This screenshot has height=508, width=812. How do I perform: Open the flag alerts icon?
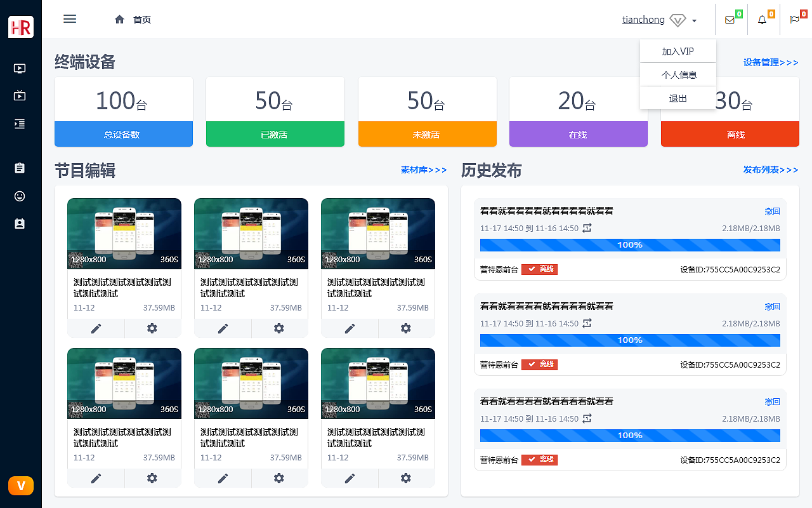pos(794,20)
